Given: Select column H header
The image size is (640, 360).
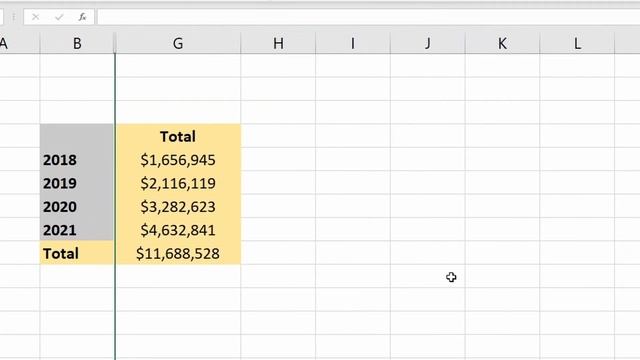Looking at the screenshot, I should (x=278, y=43).
